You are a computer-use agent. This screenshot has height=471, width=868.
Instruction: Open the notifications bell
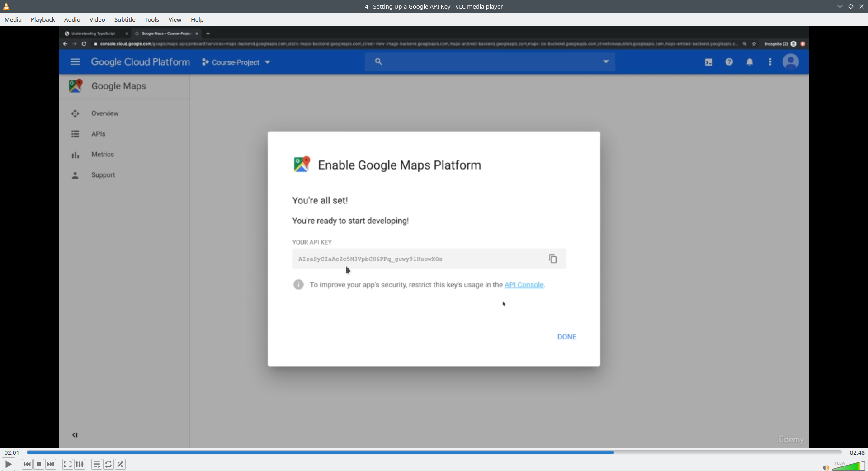click(750, 62)
